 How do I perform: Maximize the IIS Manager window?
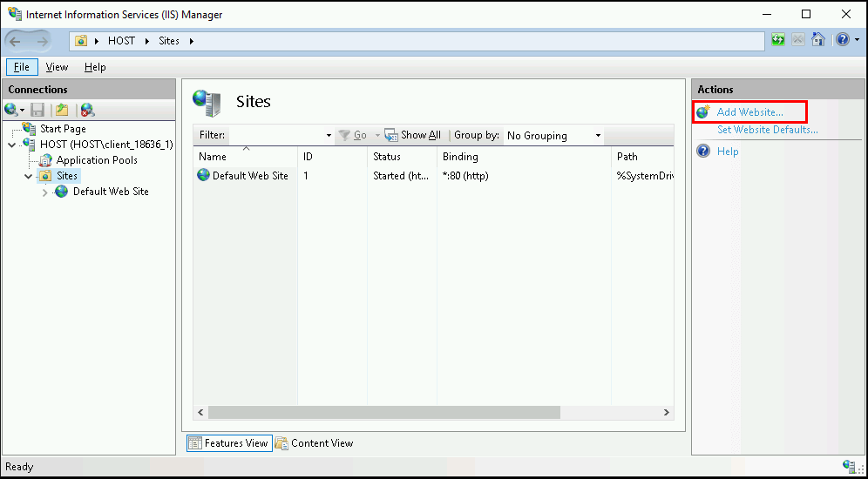(806, 15)
